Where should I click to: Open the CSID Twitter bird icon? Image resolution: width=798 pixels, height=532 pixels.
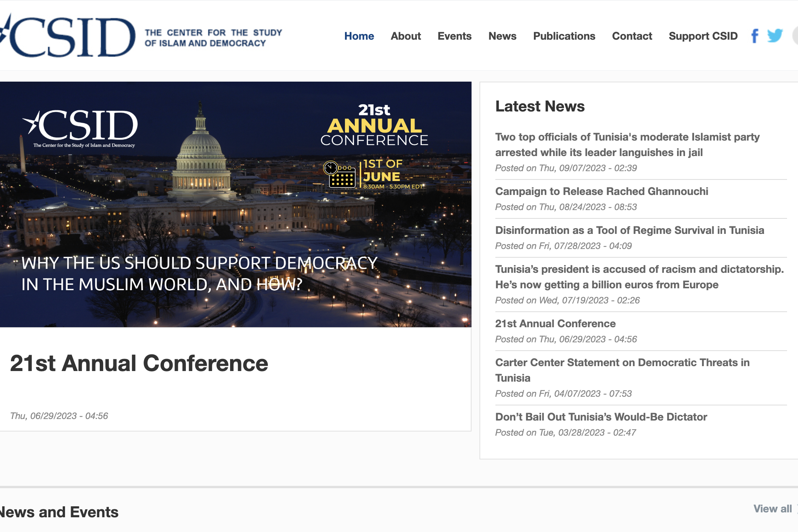pyautogui.click(x=775, y=36)
